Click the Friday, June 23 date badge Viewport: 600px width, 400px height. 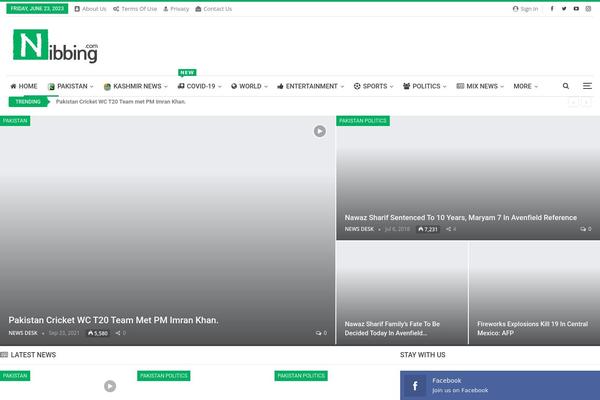coord(37,8)
